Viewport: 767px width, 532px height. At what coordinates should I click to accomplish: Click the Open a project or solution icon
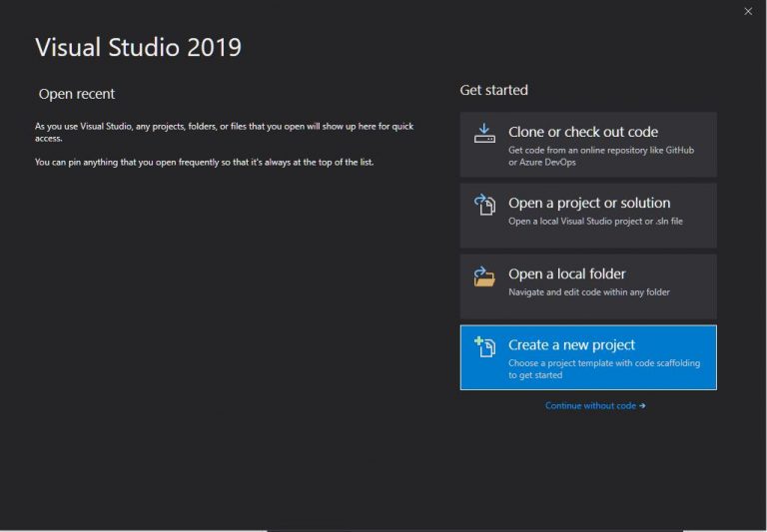point(484,205)
